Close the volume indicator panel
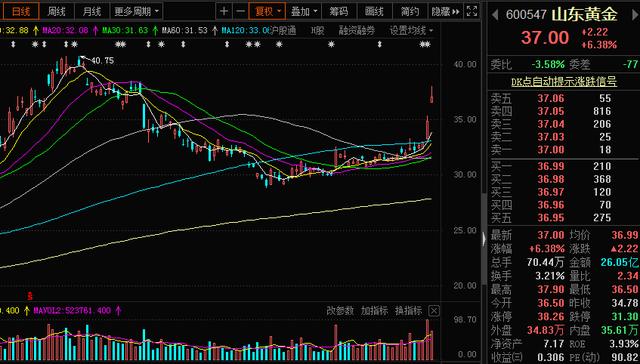Image resolution: width=640 pixels, height=364 pixels. [x=434, y=311]
